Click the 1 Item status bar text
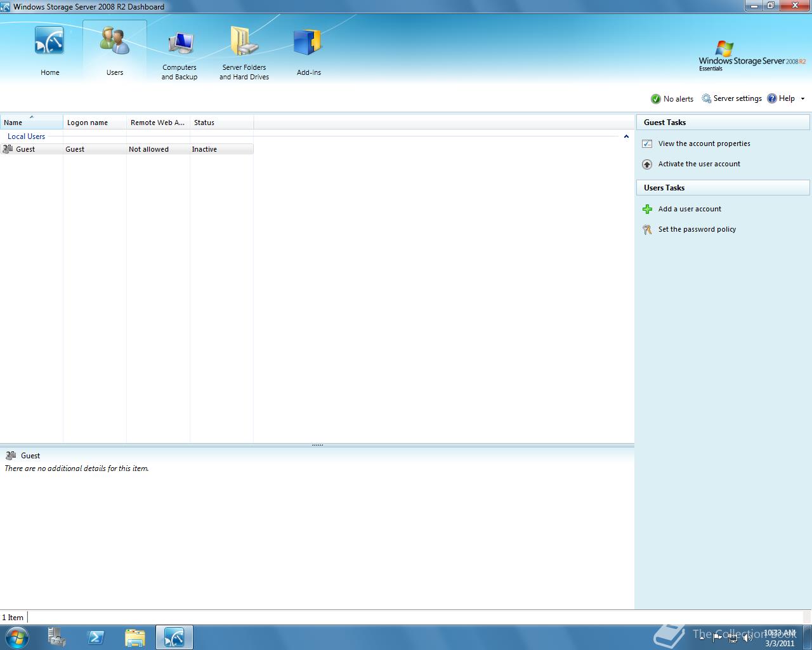 click(13, 618)
